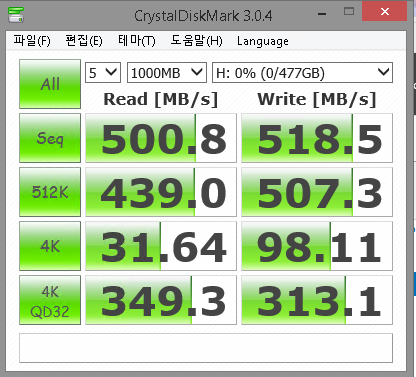
Task: Open the 파일(F) menu
Action: 32,41
